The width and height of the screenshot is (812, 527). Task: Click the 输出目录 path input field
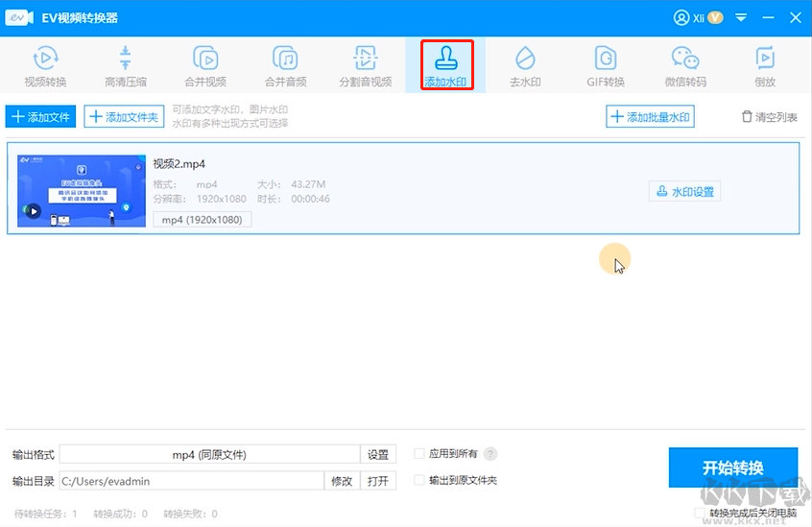pyautogui.click(x=192, y=481)
